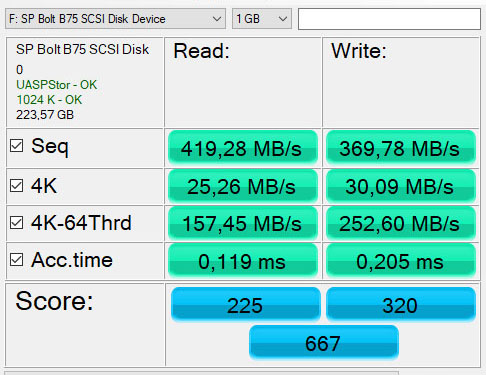Click the total score bar 667
The height and width of the screenshot is (375, 486).
(x=324, y=342)
